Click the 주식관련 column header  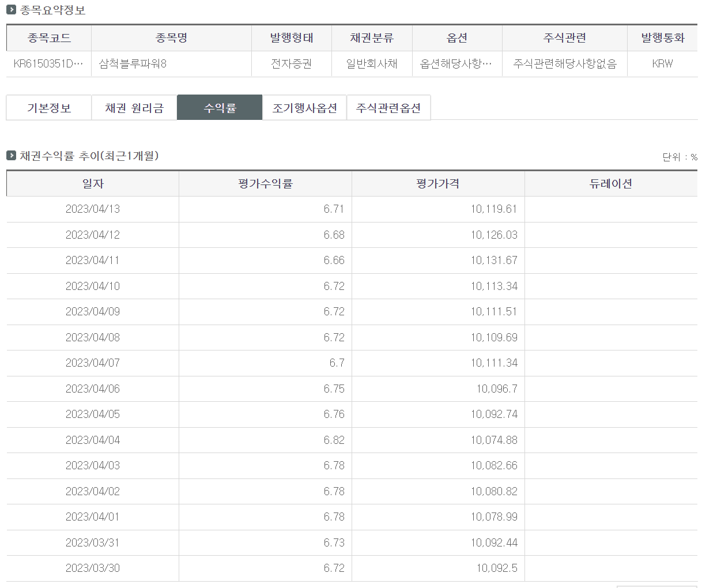[x=565, y=38]
